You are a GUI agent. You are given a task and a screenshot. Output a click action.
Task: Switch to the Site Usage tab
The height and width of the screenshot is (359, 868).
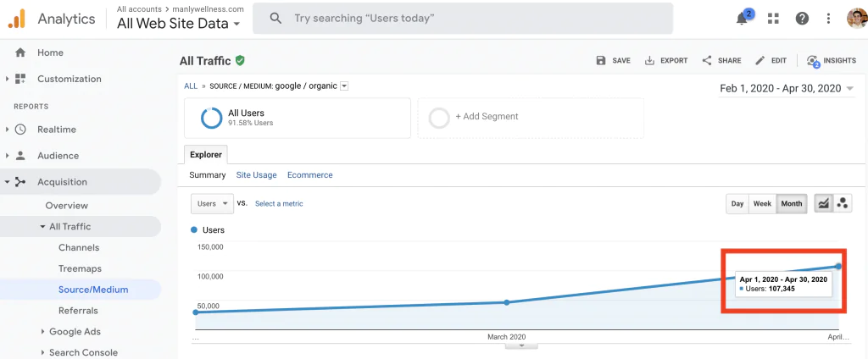(256, 175)
